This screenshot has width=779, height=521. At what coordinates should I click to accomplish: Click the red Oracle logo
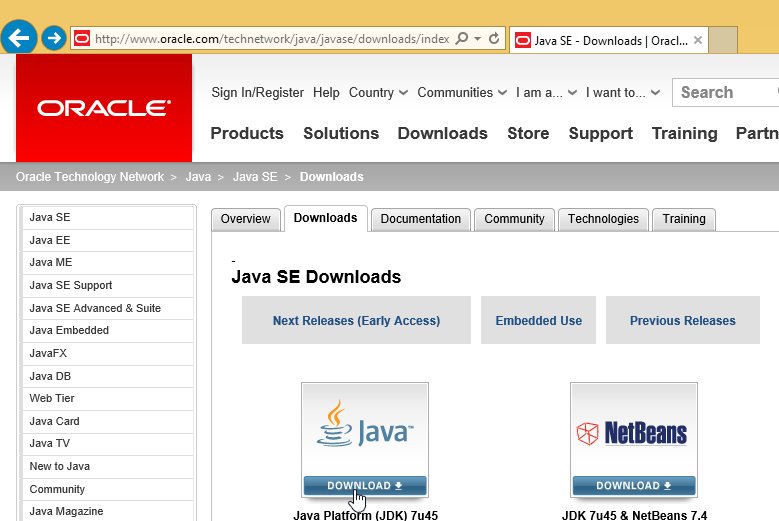coord(104,108)
